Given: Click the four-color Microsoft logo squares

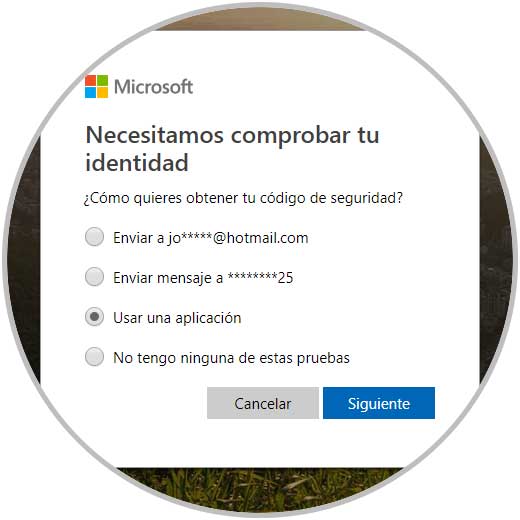Looking at the screenshot, I should (96, 86).
